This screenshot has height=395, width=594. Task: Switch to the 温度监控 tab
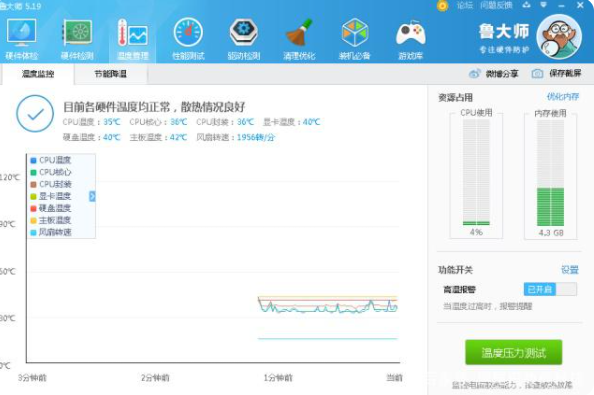(x=38, y=74)
